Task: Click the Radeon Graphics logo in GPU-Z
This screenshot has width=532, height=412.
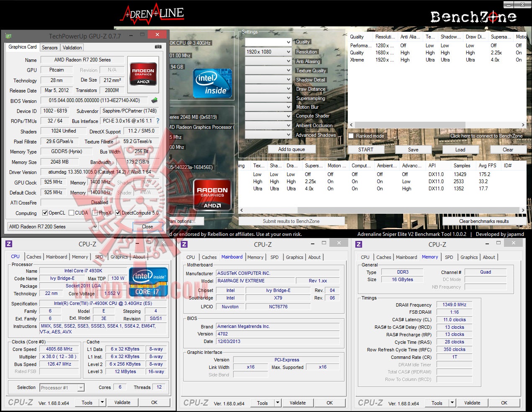Action: coord(143,74)
